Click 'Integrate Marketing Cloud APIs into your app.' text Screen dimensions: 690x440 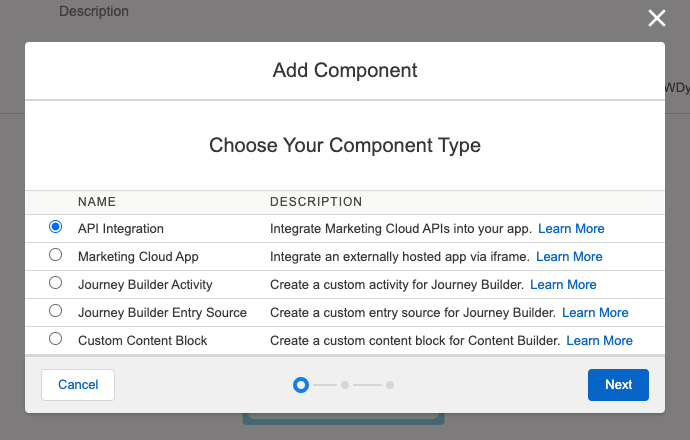click(x=401, y=229)
